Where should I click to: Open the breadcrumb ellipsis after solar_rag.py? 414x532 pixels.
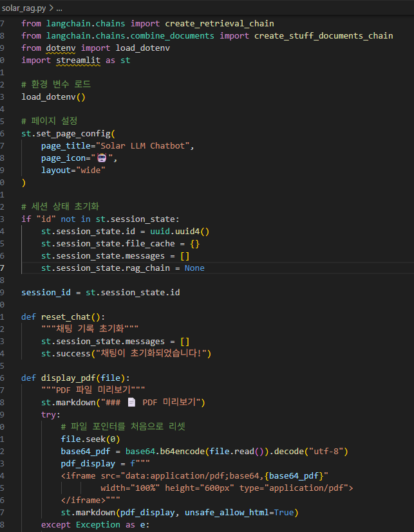pyautogui.click(x=59, y=8)
